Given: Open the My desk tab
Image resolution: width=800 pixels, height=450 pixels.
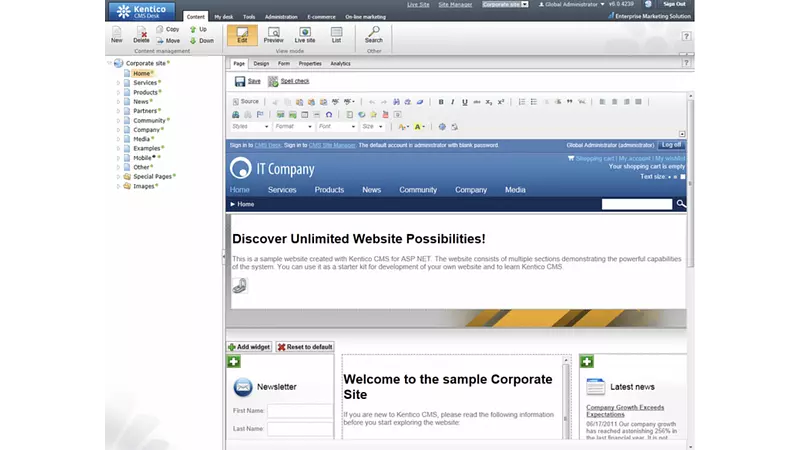Looking at the screenshot, I should 223,17.
